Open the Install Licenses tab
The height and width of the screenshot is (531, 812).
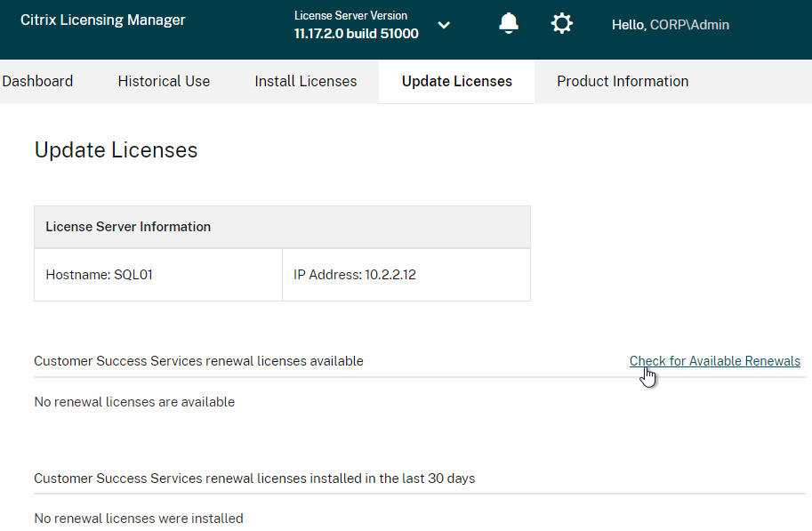pos(306,81)
